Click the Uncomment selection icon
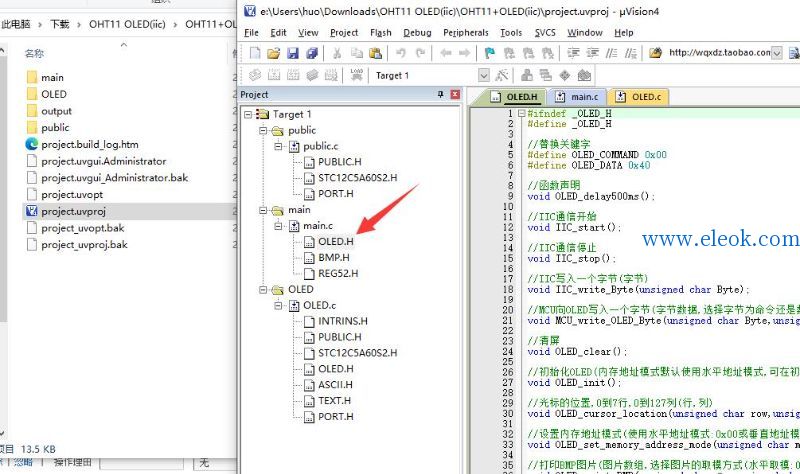Viewport: 800px width, 474px height. click(x=631, y=53)
